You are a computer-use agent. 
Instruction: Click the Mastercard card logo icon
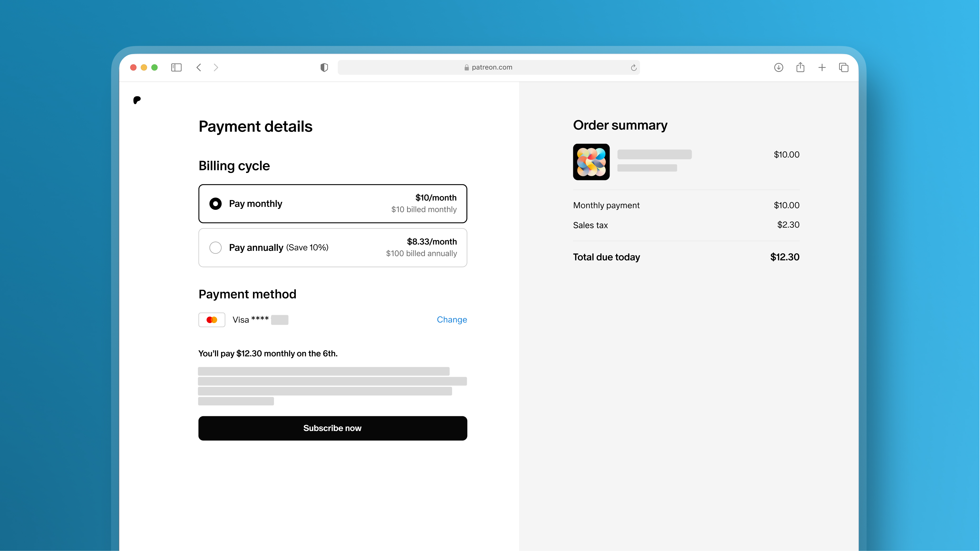pos(212,320)
